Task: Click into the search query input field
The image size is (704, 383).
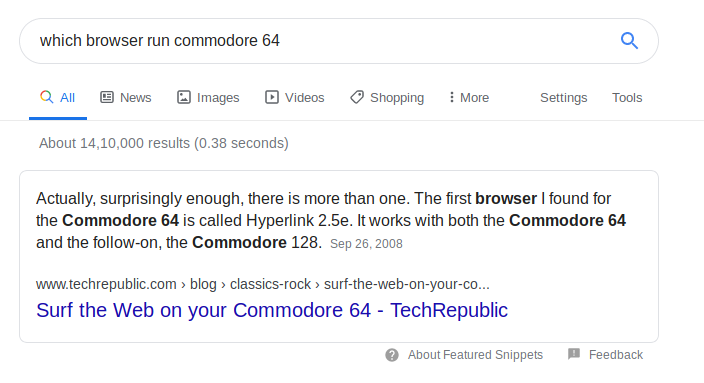Action: coord(323,41)
